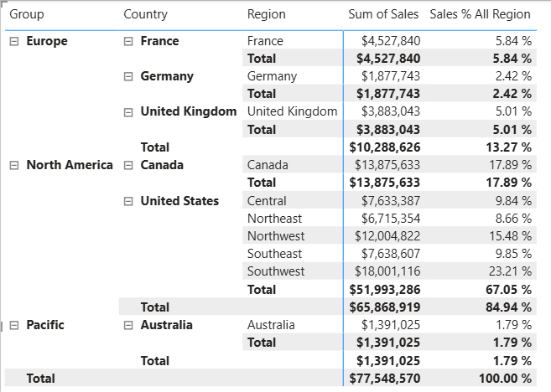Click the Region column header
The image size is (551, 392).
266,14
